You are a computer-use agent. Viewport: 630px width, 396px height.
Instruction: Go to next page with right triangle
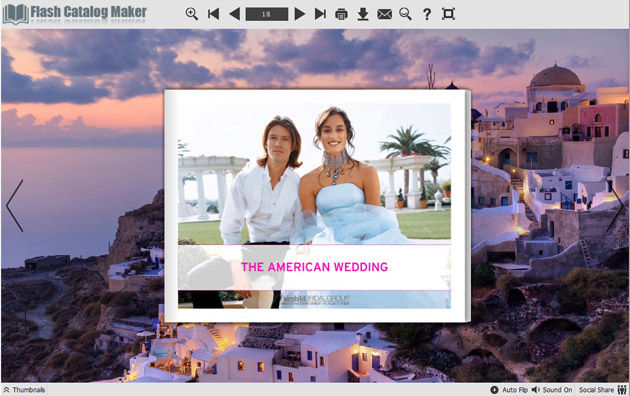coord(299,14)
